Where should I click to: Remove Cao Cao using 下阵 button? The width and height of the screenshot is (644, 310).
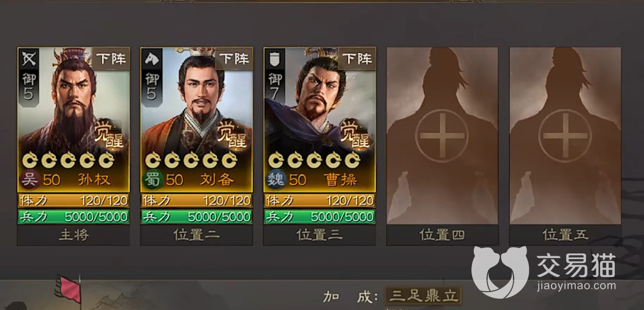pos(357,59)
